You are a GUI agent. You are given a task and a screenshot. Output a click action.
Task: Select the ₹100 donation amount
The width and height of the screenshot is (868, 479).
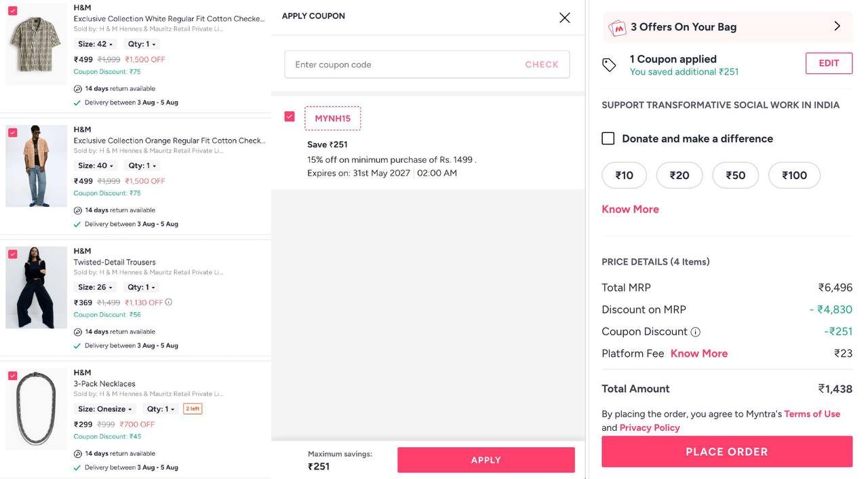click(794, 175)
